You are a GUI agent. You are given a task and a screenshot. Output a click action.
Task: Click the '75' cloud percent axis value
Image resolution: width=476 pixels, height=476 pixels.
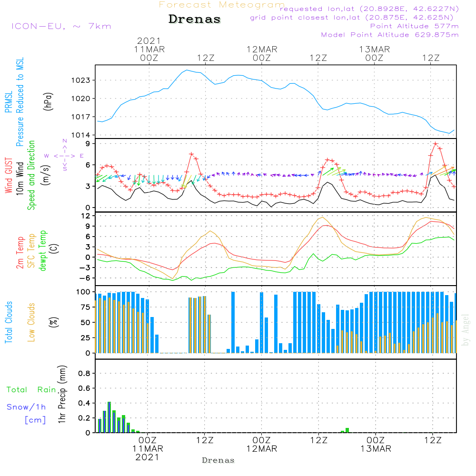click(86, 307)
